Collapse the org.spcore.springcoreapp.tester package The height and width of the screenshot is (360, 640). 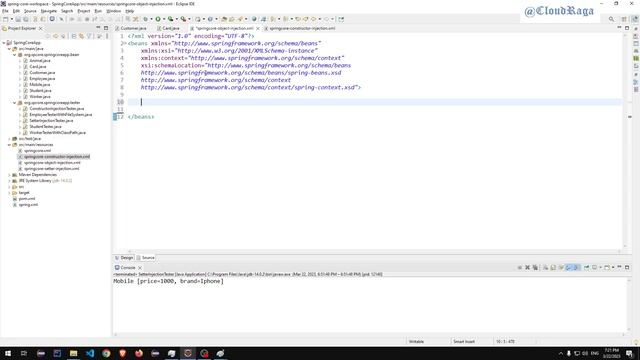click(15, 103)
